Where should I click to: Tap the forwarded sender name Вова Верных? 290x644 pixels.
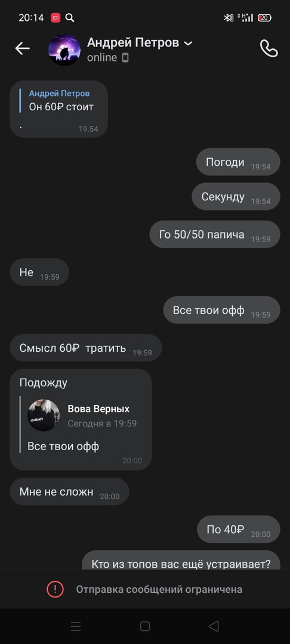(x=98, y=408)
